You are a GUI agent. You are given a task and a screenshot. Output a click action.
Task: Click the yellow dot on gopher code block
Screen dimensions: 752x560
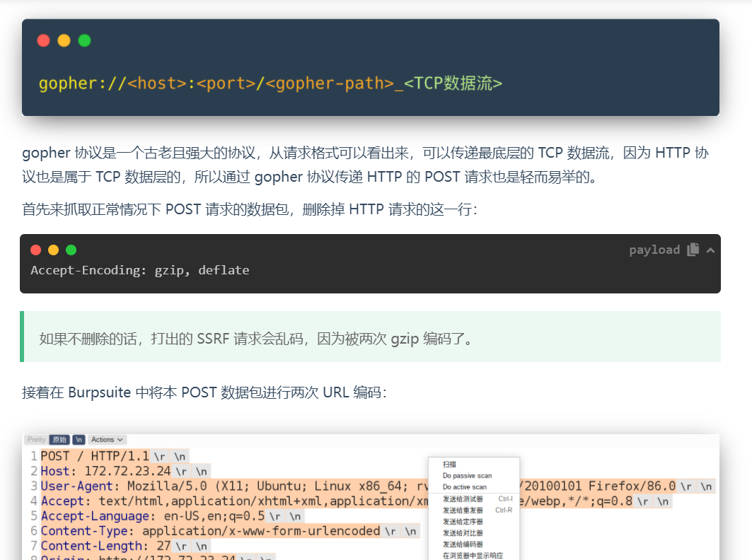click(64, 41)
